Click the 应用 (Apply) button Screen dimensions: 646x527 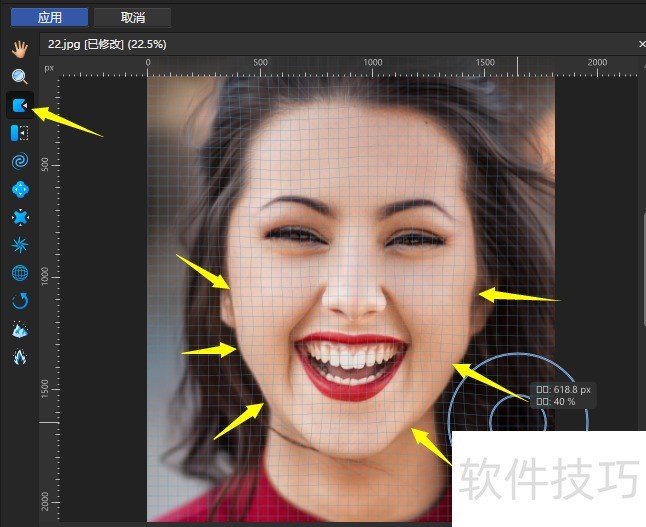49,17
